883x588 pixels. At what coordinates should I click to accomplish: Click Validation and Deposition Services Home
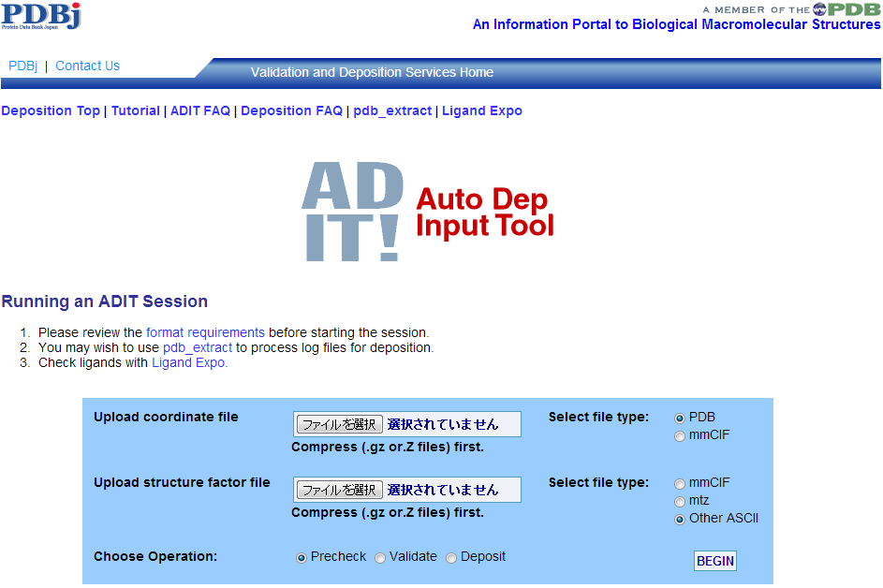(372, 72)
